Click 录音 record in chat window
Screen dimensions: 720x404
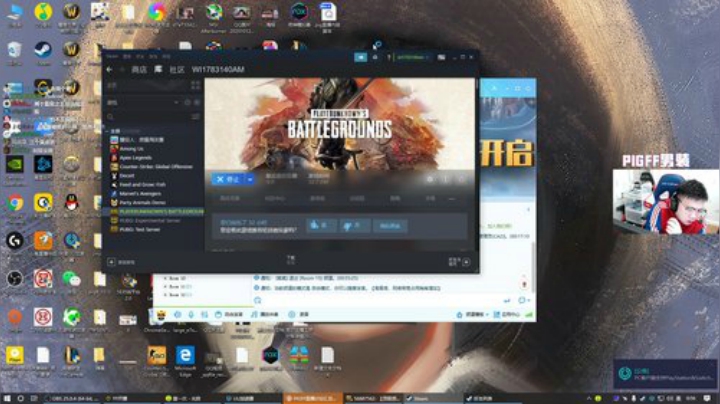(x=299, y=314)
